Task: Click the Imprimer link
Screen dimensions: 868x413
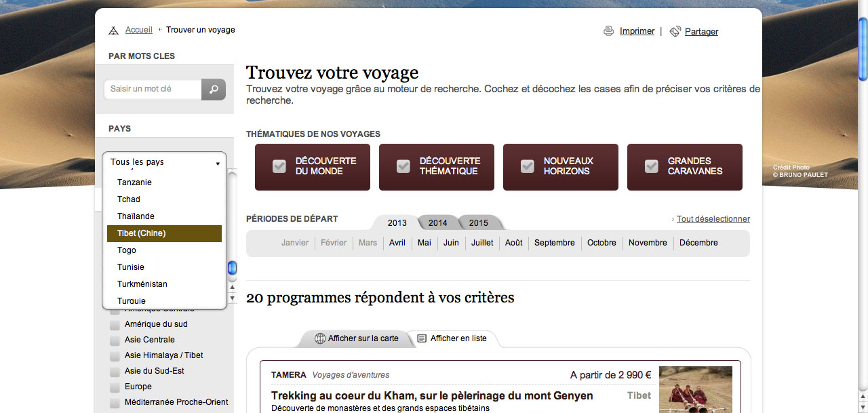Action: click(x=637, y=31)
